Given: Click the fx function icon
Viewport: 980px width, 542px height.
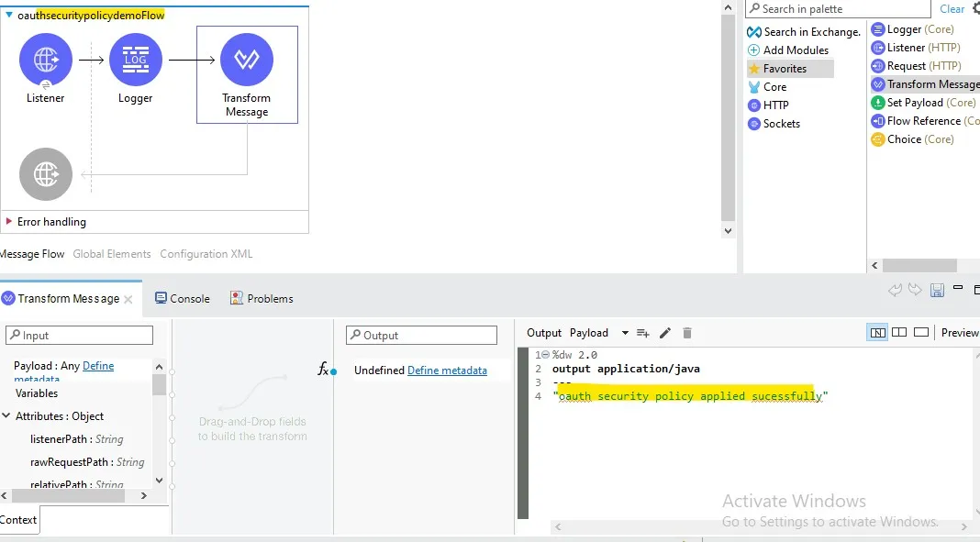Looking at the screenshot, I should pos(323,369).
